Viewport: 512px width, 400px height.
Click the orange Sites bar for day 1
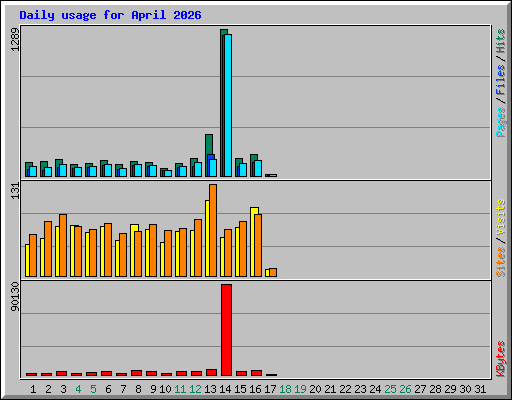pos(33,255)
